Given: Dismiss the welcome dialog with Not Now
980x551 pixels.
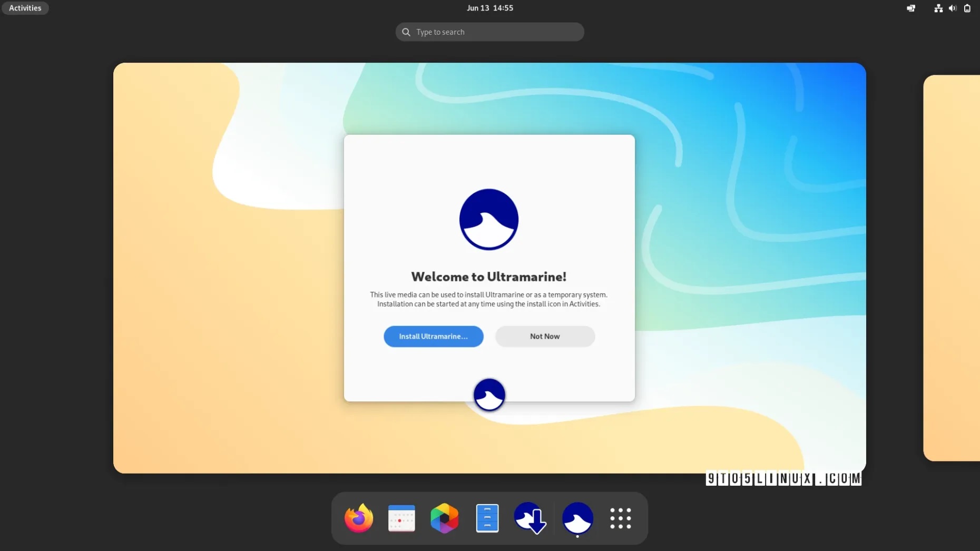Looking at the screenshot, I should click(x=545, y=336).
